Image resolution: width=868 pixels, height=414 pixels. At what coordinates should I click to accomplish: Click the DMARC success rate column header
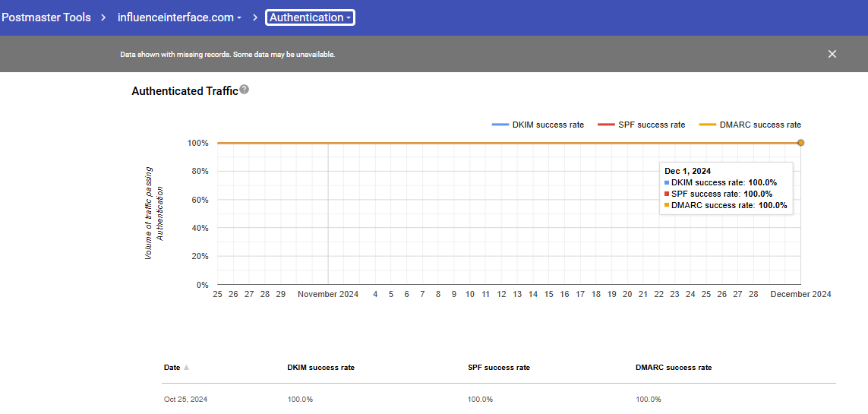pos(674,368)
